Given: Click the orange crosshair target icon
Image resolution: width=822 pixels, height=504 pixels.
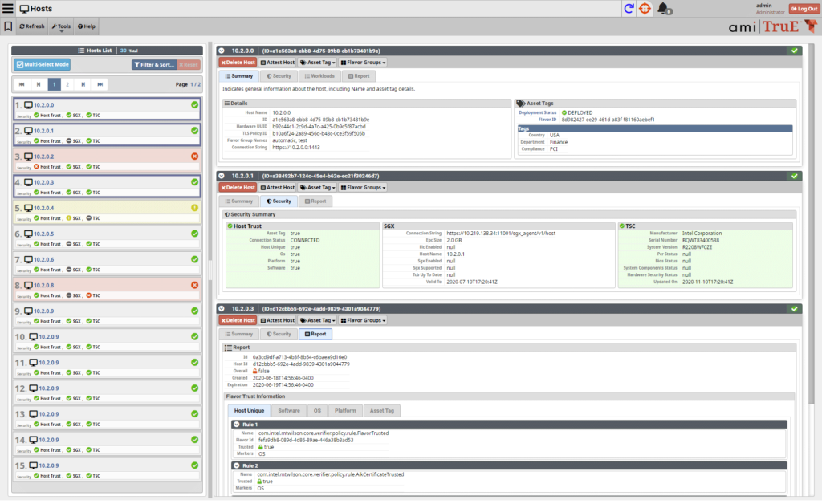Looking at the screenshot, I should [645, 9].
